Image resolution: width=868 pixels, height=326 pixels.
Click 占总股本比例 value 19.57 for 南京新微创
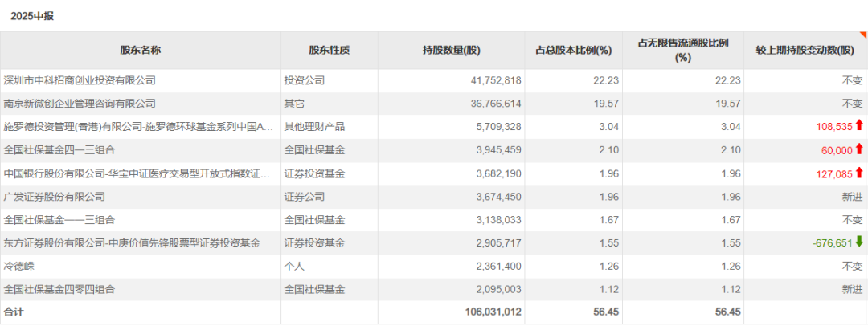608,104
